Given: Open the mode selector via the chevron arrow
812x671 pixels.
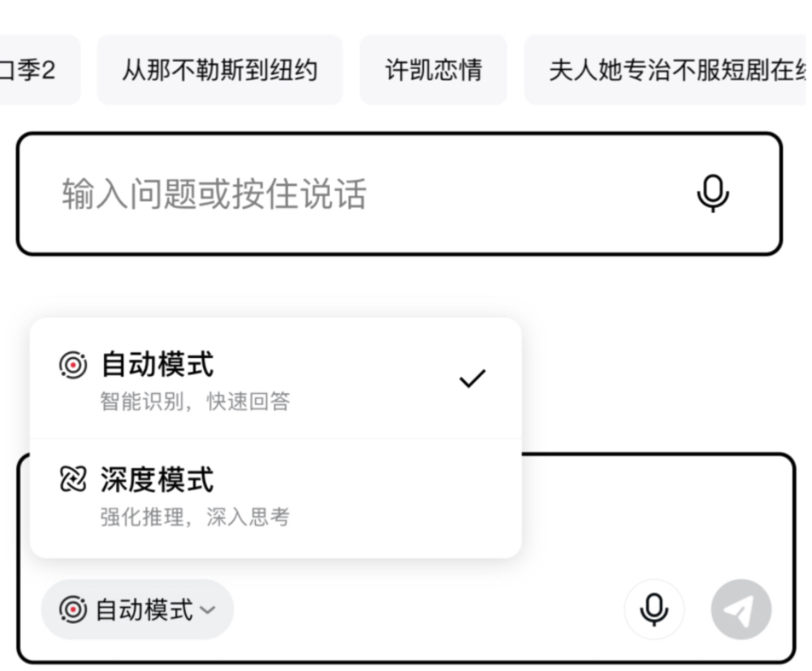Looking at the screenshot, I should (x=210, y=609).
